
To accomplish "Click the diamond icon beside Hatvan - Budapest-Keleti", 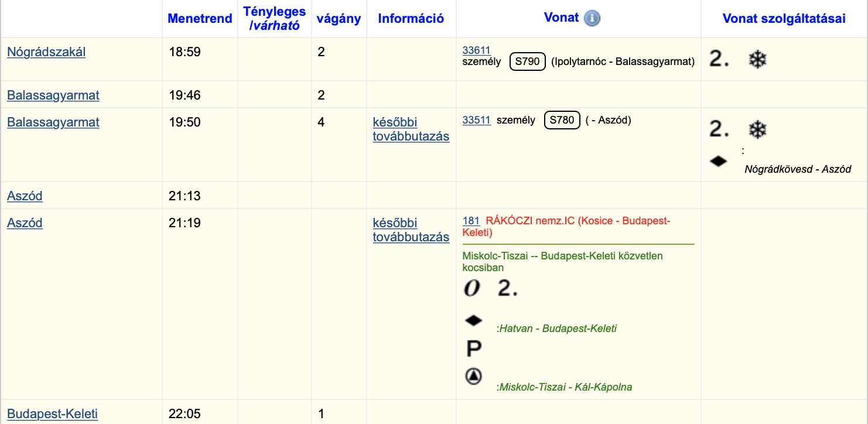I will coord(473,320).
